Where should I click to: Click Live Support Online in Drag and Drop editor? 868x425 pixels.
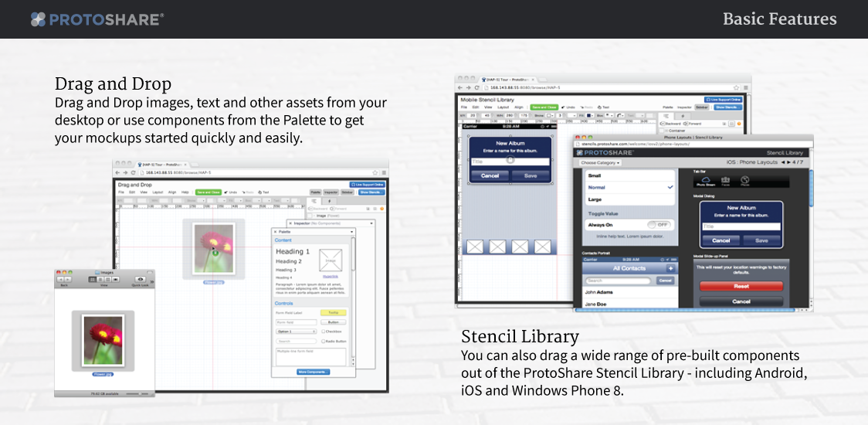click(367, 185)
